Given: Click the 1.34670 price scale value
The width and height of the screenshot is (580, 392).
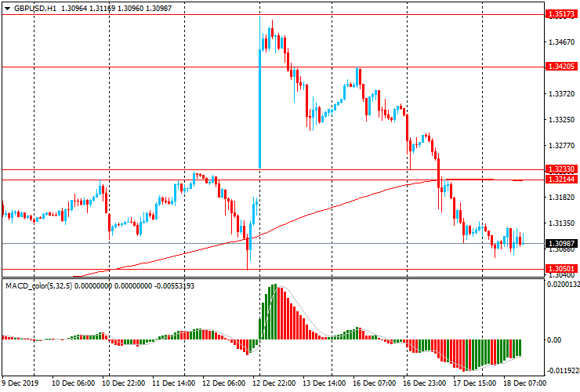Looking at the screenshot, I should 561,42.
